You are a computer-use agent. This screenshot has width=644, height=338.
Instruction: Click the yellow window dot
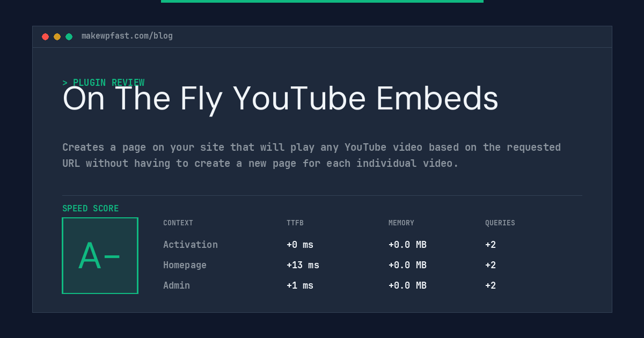pyautogui.click(x=57, y=36)
